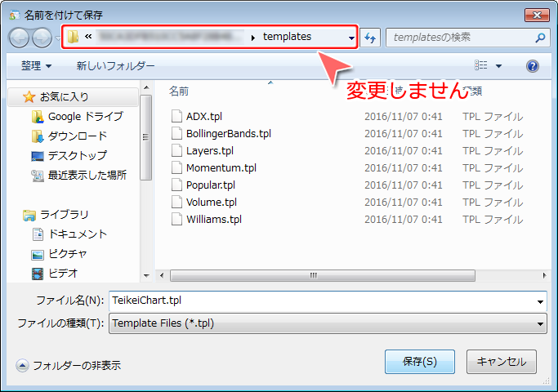
Task: Click navigation pane scroll up arrow
Action: coord(146,87)
